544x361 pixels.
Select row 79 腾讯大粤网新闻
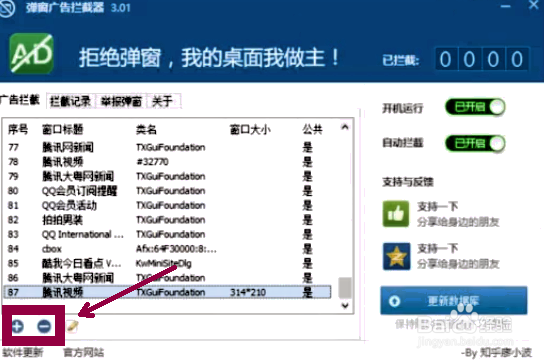coord(168,177)
